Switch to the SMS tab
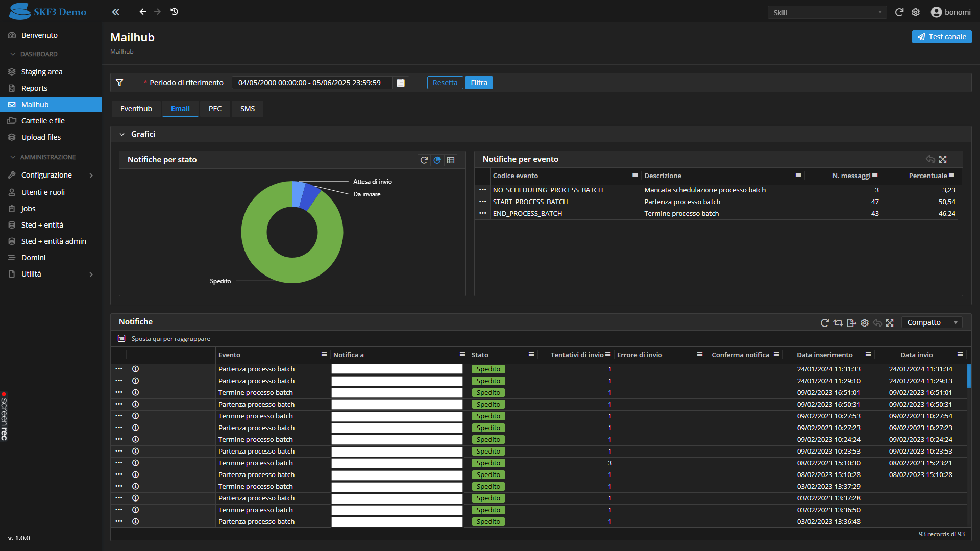980x551 pixels. [248, 109]
